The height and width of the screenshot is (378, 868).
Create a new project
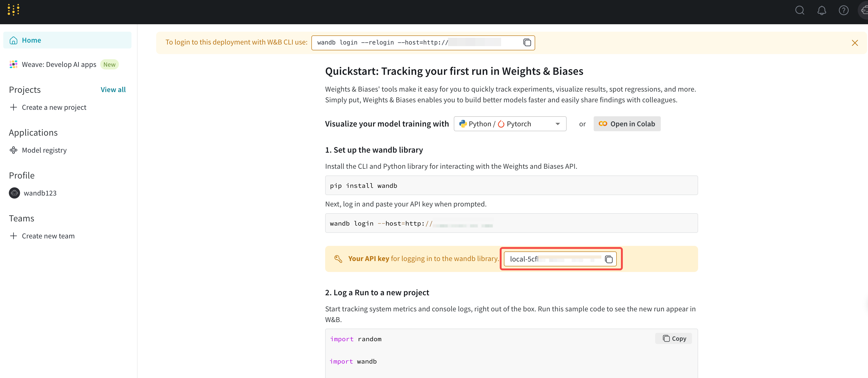pos(54,107)
